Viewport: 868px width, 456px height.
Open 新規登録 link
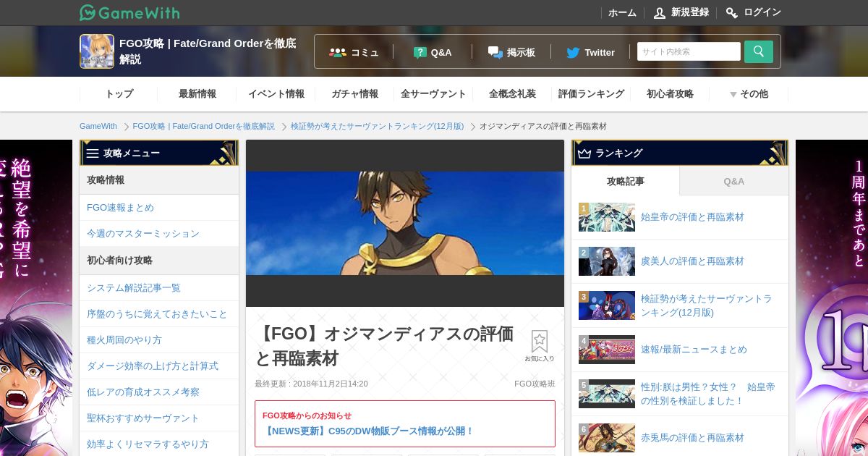(690, 13)
